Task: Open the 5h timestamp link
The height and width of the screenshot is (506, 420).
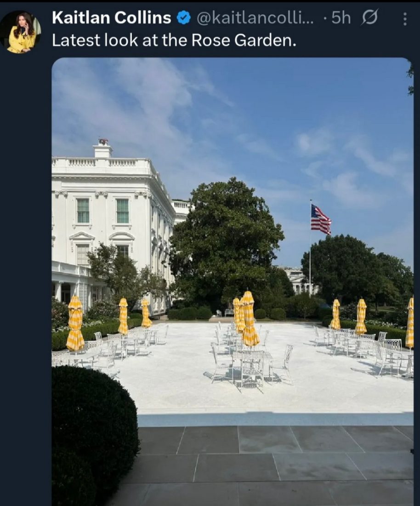Action: click(341, 18)
